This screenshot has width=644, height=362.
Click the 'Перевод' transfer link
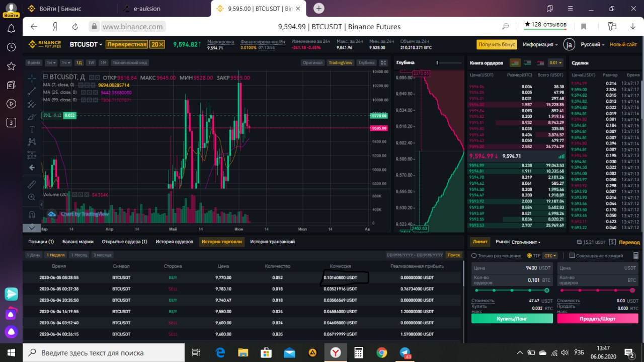[x=629, y=242]
